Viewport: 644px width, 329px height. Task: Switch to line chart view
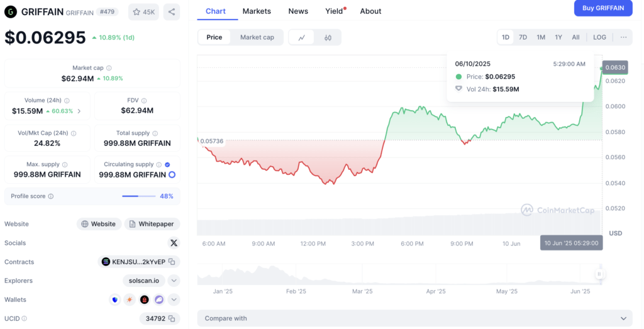(x=302, y=37)
